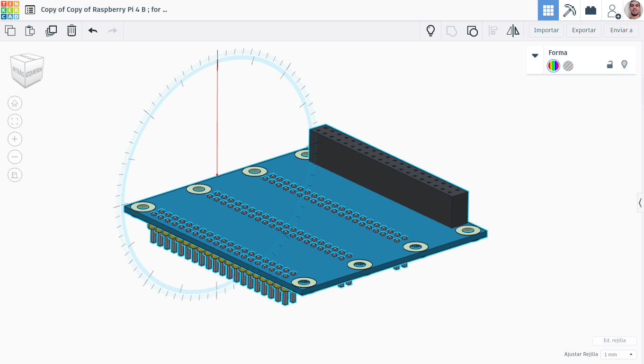
Task: Select the multicolor solid swatch
Action: (x=554, y=66)
